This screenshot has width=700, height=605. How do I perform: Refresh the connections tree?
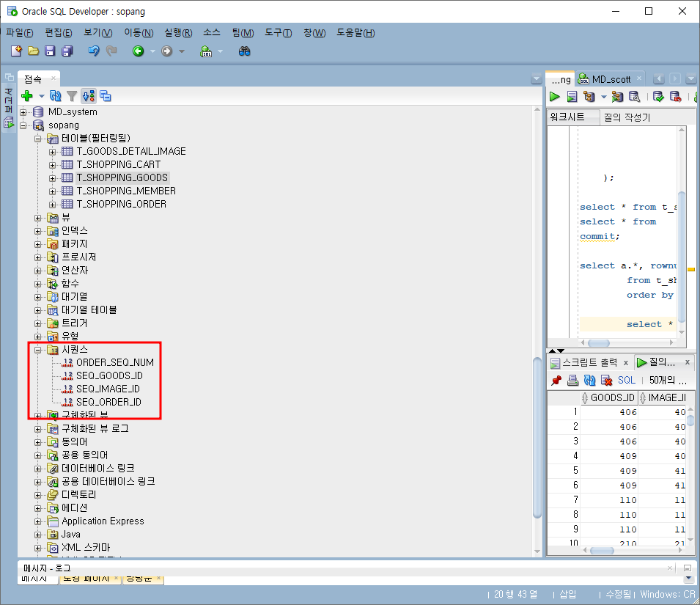coord(56,96)
